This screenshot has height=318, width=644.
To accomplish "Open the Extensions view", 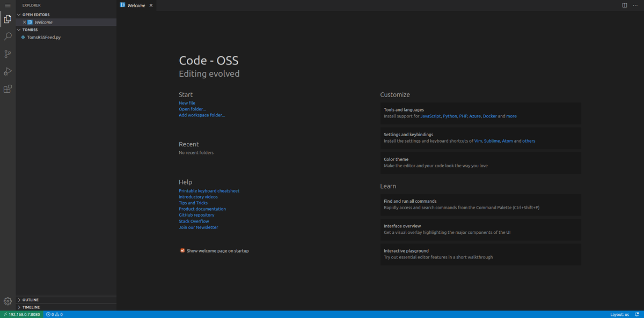I will [8, 89].
